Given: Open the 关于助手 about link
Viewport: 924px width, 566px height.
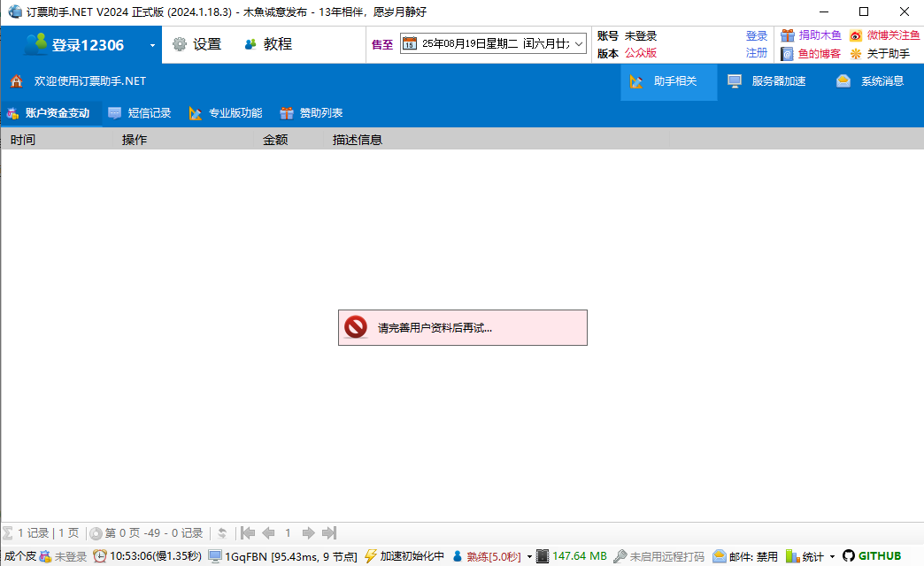Looking at the screenshot, I should [x=888, y=54].
